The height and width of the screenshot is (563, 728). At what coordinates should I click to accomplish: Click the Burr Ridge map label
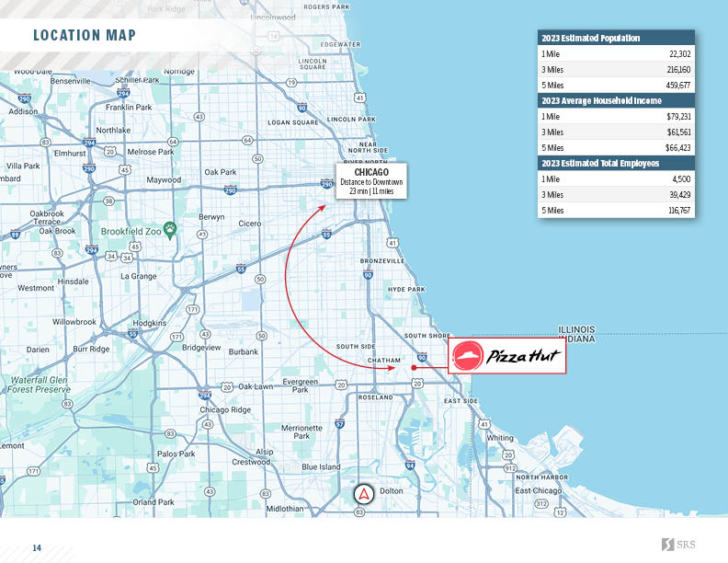92,350
